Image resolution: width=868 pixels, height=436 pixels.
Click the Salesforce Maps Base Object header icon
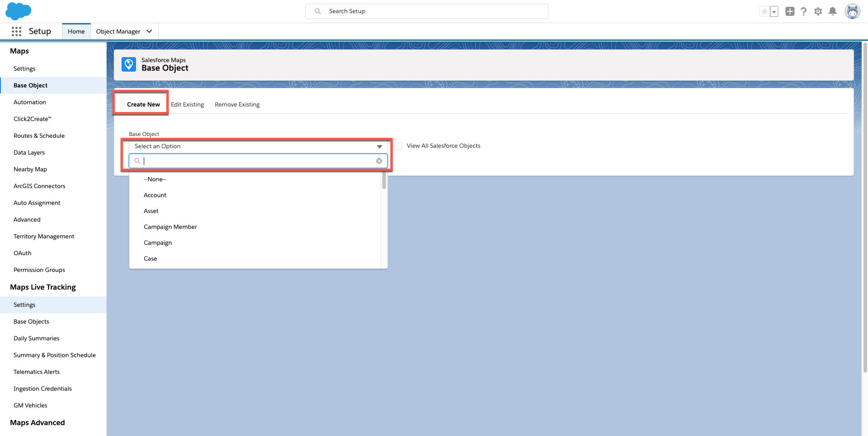tap(129, 64)
